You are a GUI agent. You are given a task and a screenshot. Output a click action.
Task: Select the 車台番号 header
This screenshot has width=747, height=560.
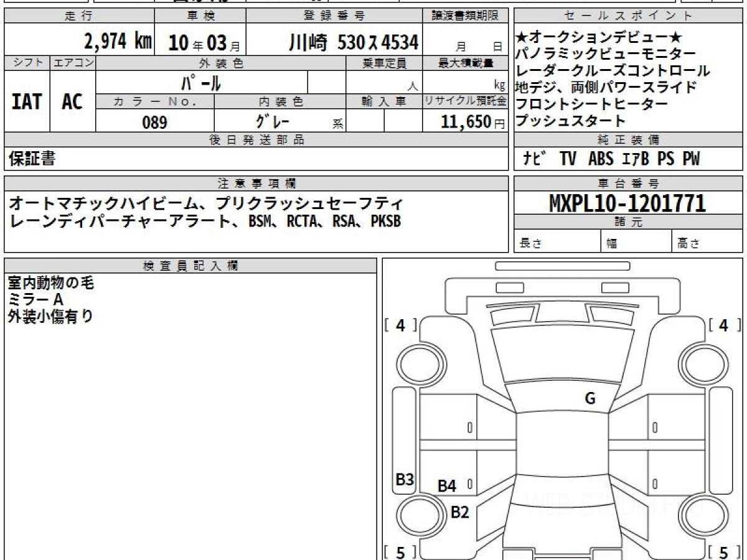(x=628, y=184)
